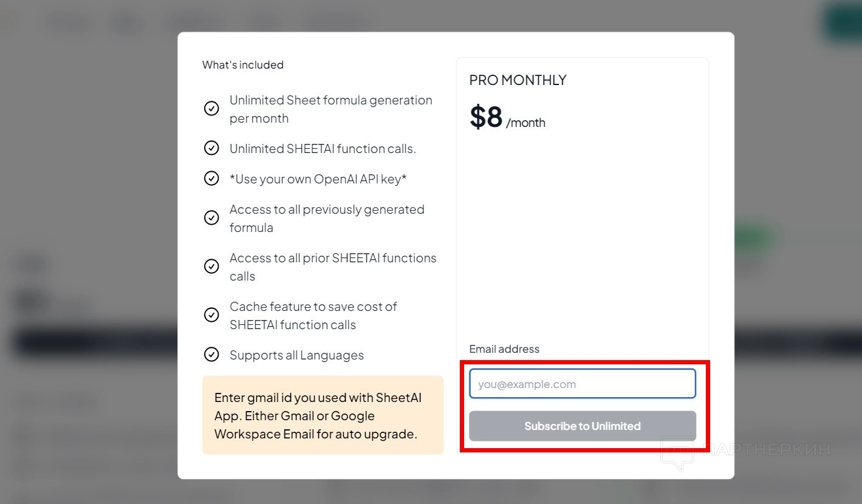Click the What's included heading

coord(243,65)
